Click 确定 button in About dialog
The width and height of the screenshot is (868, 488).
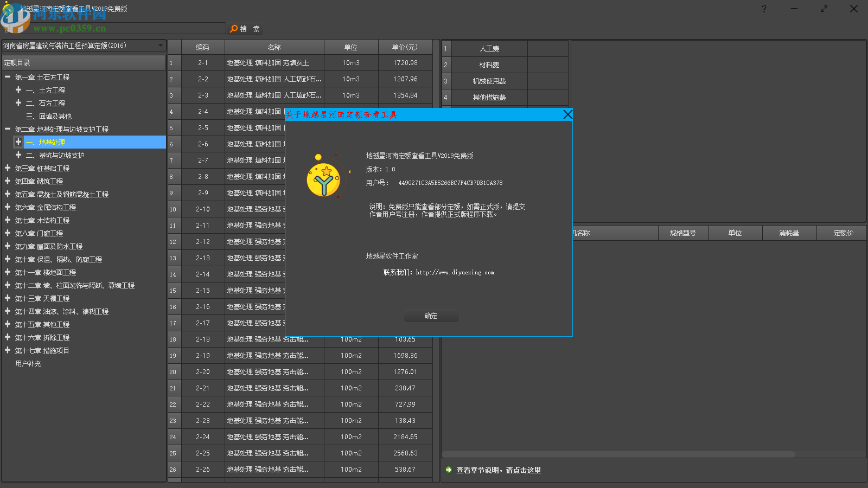tap(431, 316)
